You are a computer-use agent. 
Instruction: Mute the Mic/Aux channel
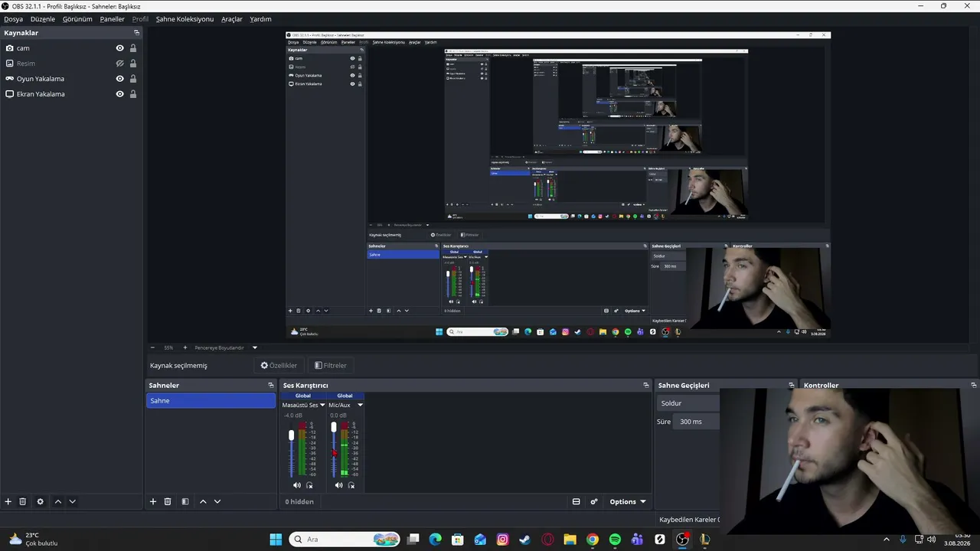(x=339, y=485)
